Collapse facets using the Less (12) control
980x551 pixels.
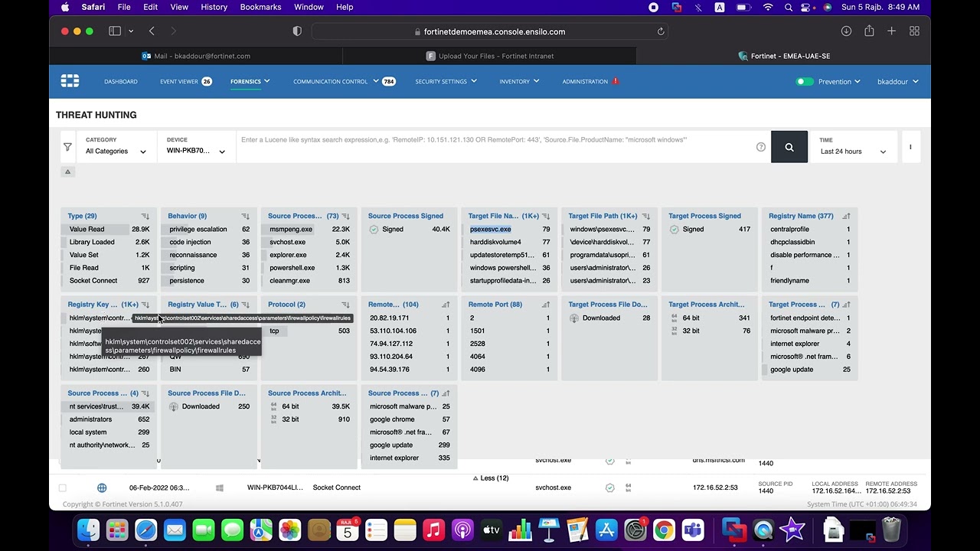click(491, 478)
